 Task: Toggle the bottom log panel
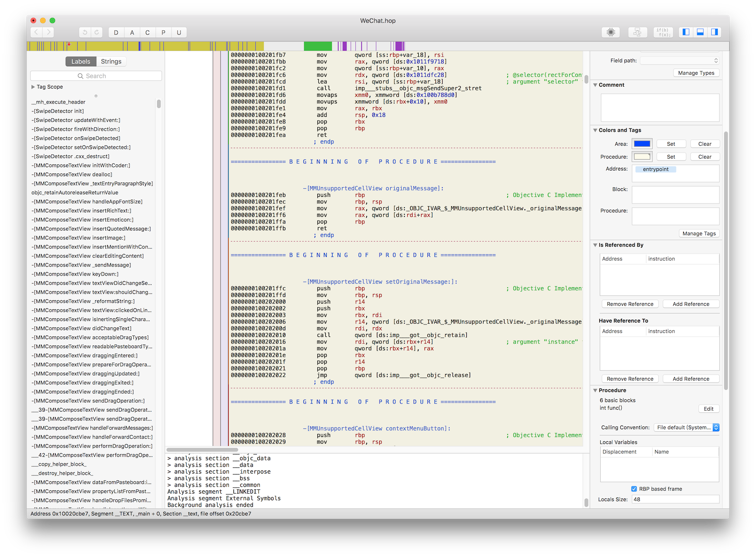click(x=700, y=32)
